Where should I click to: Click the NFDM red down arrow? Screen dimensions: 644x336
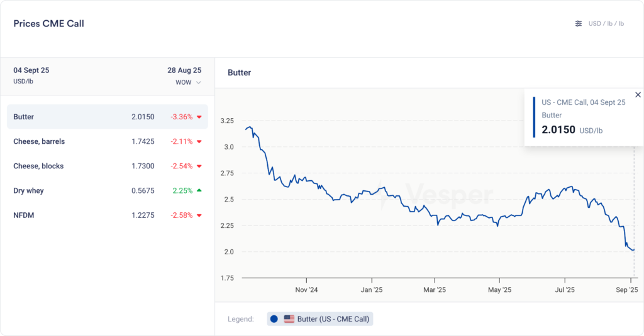199,215
